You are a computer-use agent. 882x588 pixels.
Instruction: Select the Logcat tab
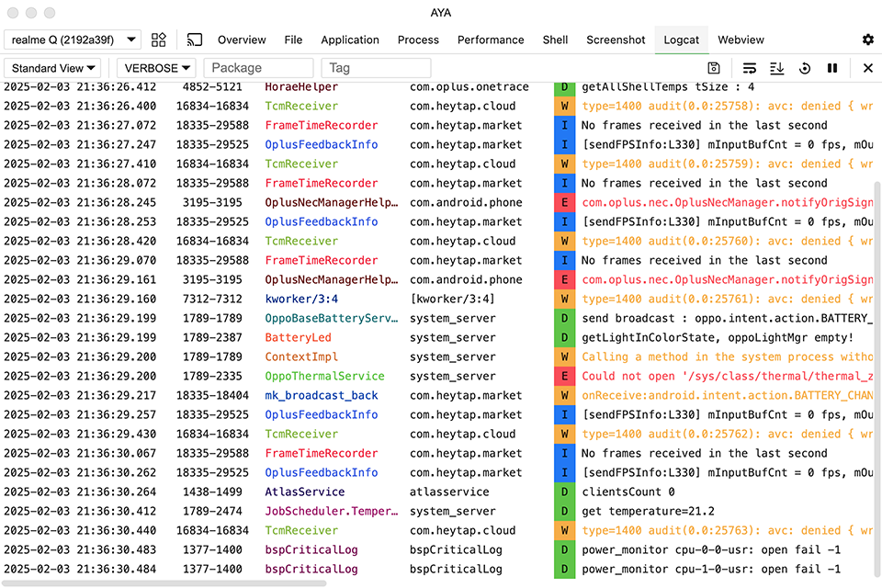[x=681, y=40]
